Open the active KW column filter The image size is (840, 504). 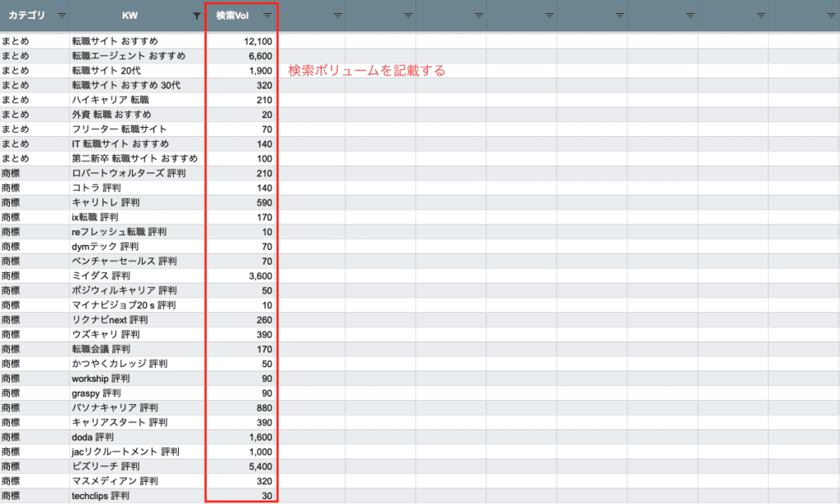[x=197, y=16]
